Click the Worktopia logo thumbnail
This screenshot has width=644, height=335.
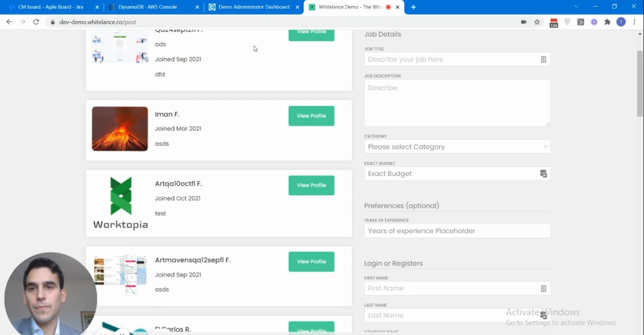click(x=120, y=203)
